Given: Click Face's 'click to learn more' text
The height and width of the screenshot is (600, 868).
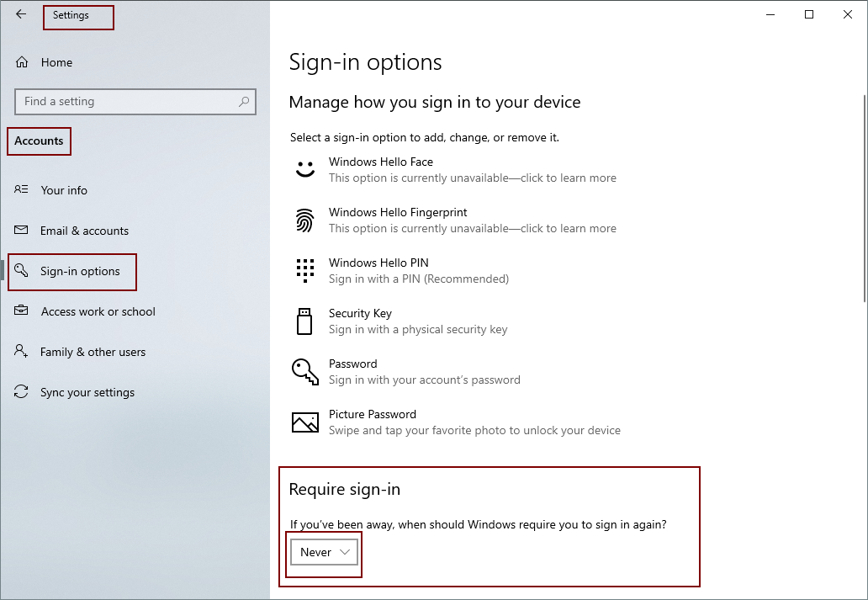Looking at the screenshot, I should click(569, 178).
